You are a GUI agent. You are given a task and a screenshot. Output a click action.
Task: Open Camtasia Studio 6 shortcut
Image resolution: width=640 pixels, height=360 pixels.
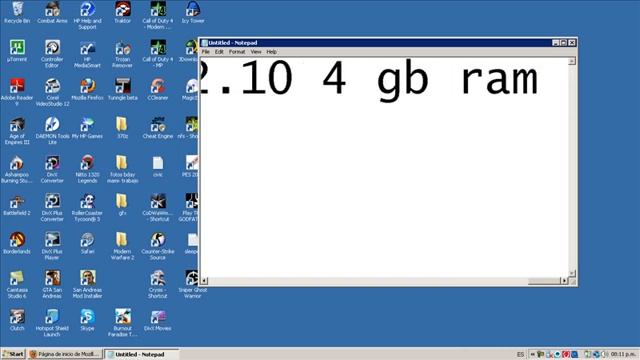(x=17, y=284)
